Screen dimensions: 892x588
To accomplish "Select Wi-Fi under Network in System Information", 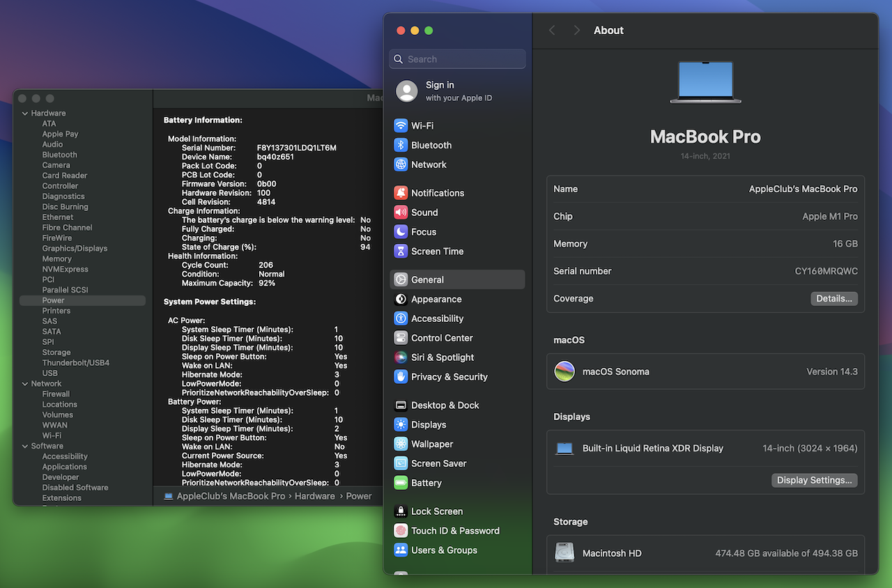I will tap(52, 435).
